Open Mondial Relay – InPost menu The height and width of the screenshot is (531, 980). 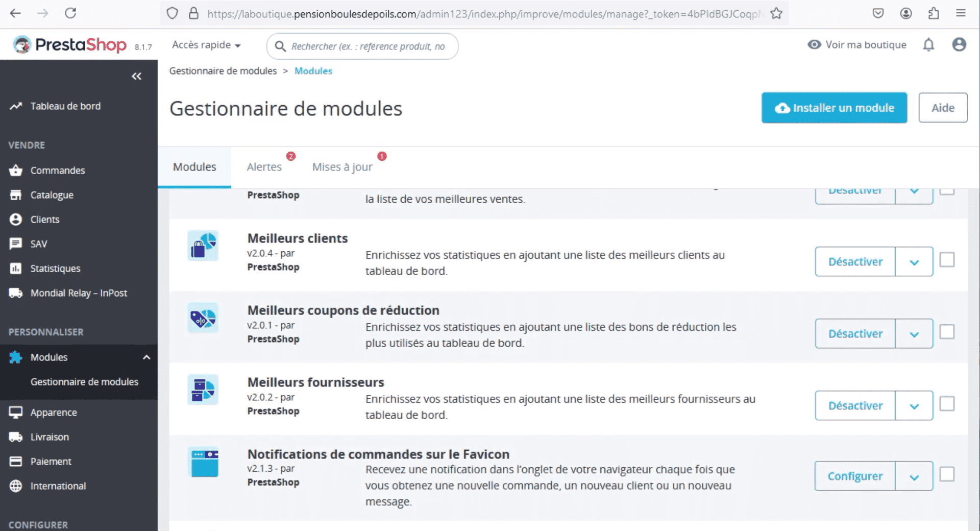(x=79, y=293)
